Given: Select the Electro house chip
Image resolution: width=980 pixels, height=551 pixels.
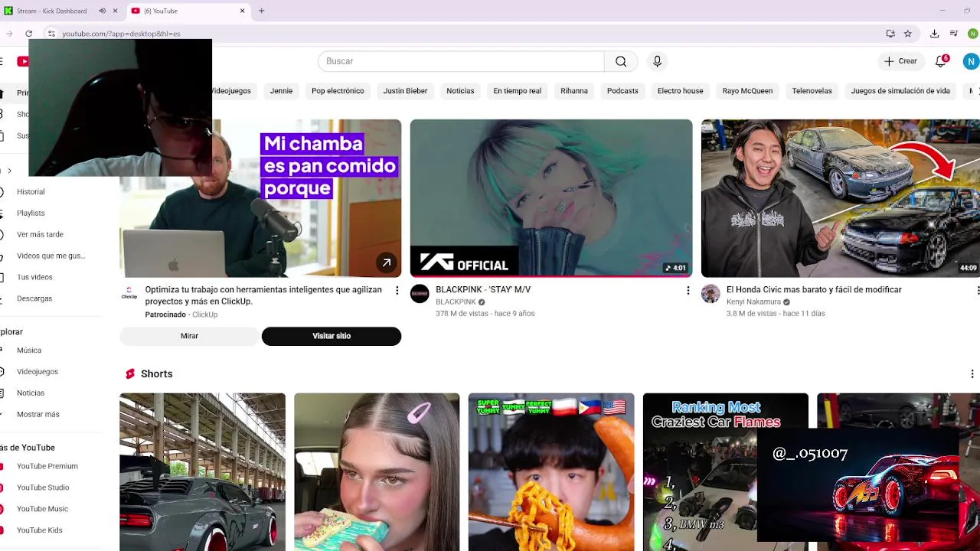Looking at the screenshot, I should [680, 91].
